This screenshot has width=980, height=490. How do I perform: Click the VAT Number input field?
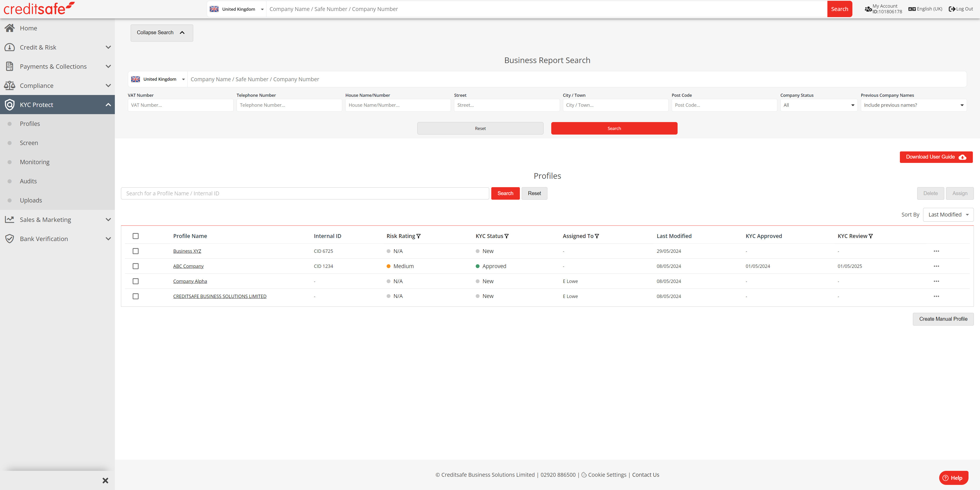(x=180, y=105)
